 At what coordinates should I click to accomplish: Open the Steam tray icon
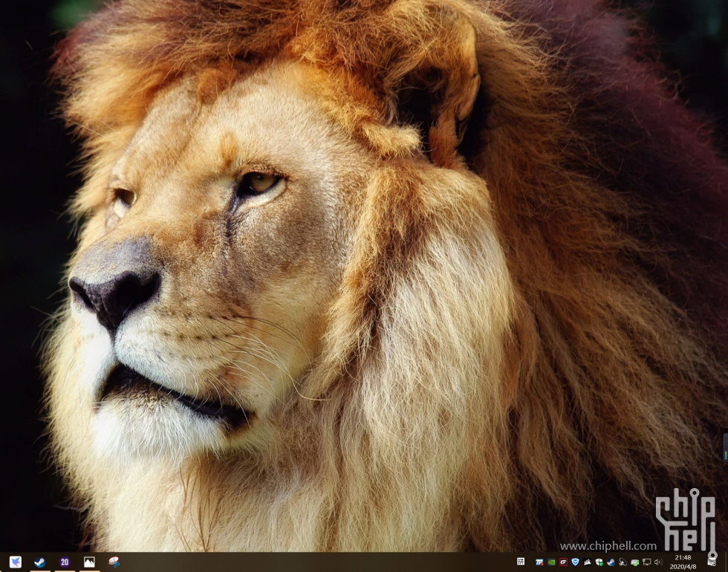tap(611, 562)
